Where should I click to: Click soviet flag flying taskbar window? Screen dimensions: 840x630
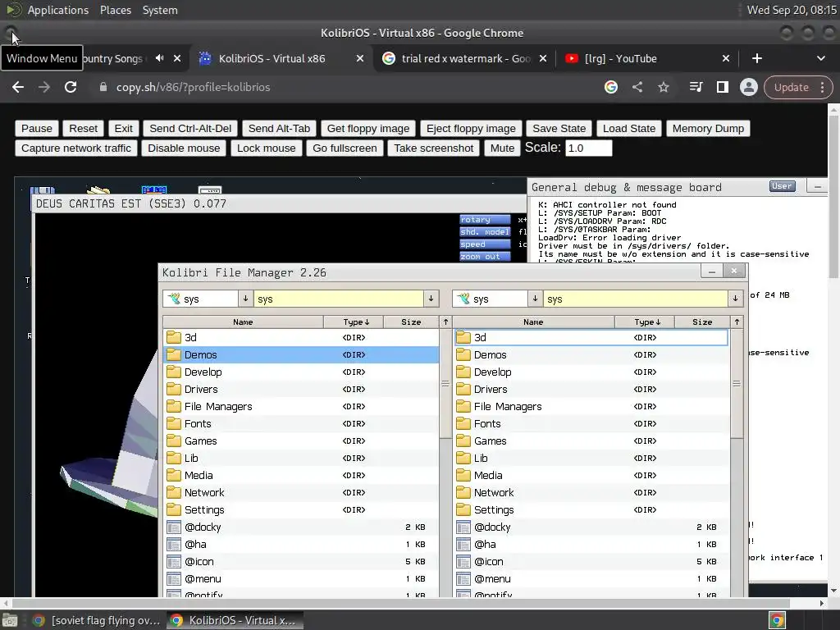pyautogui.click(x=97, y=620)
